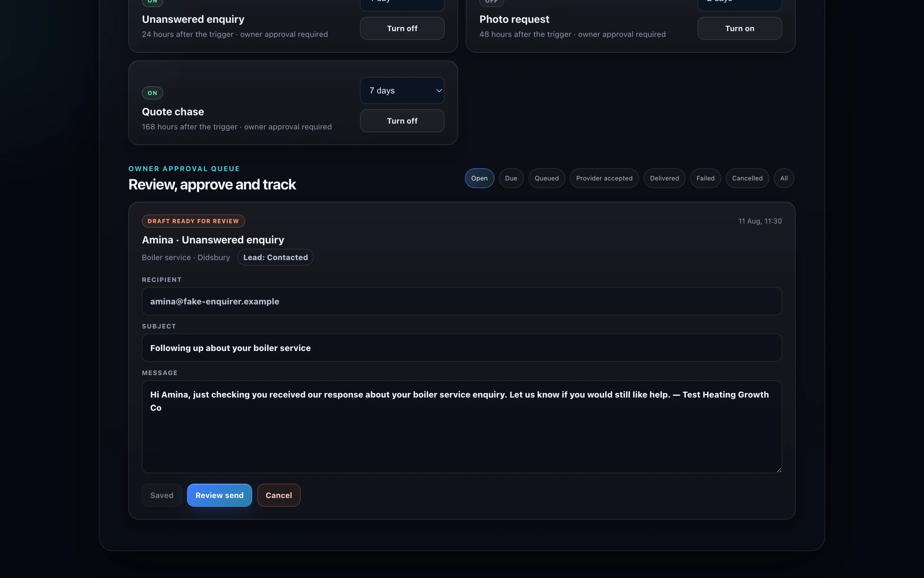Grab the message textarea resize handle
This screenshot has width=924, height=578.
tap(779, 470)
